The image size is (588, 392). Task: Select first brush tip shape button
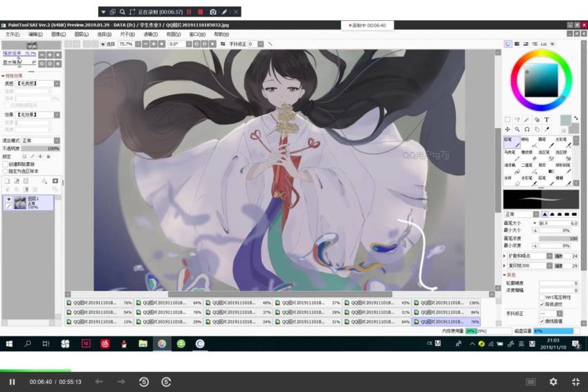545,215
